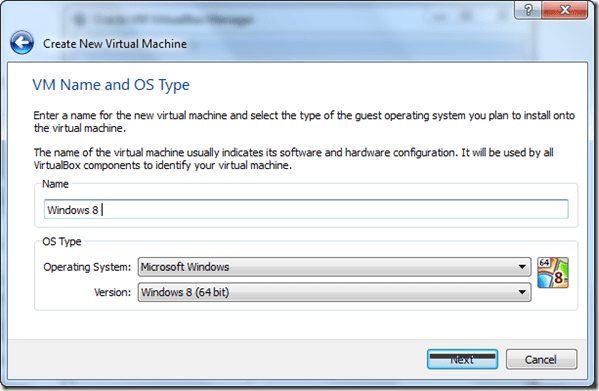Click the 'VM Name and OS Type' heading
The width and height of the screenshot is (599, 391).
(111, 85)
